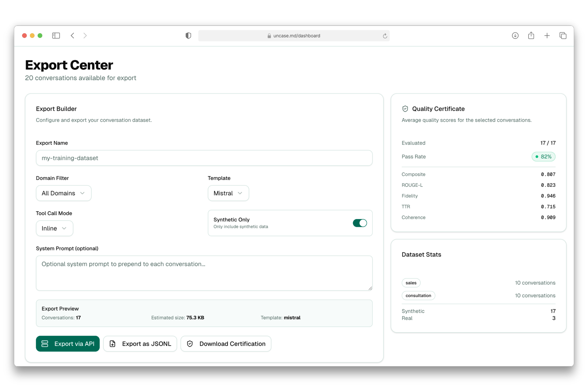This screenshot has height=392, width=588.
Task: Go back with the browser back arrow
Action: click(73, 36)
